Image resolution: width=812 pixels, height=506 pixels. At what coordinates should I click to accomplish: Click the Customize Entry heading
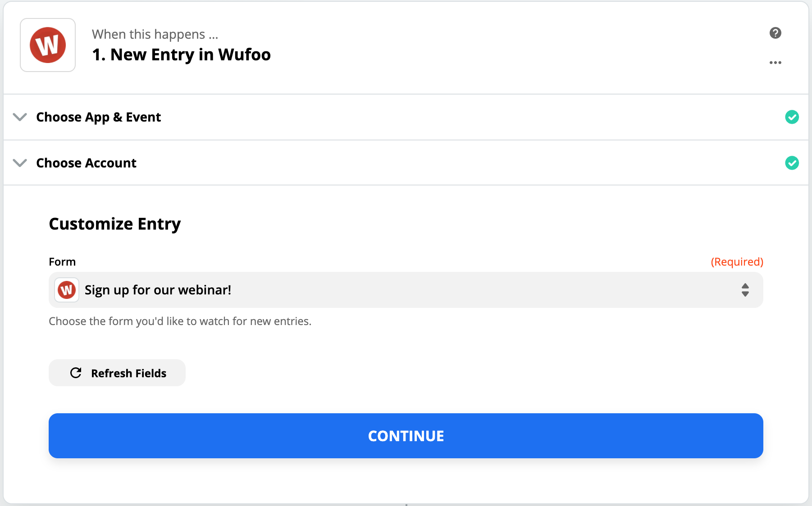point(114,223)
